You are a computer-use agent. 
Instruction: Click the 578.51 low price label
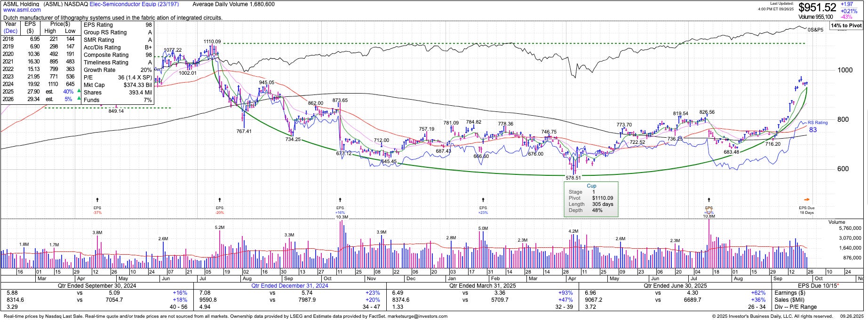[x=573, y=178]
